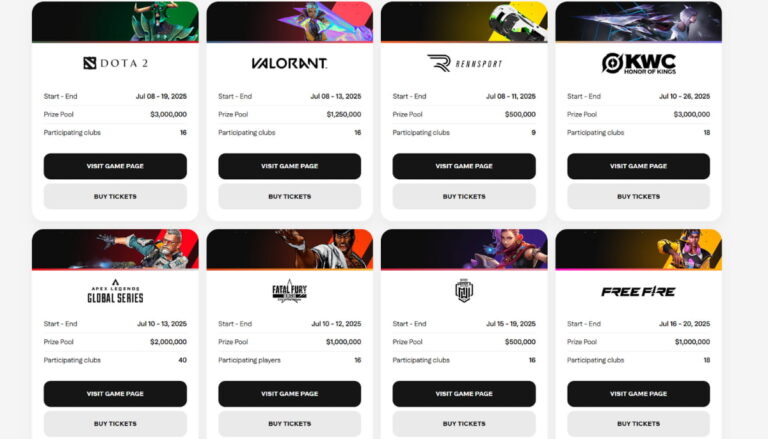Select the Rennsport race car banner image
The height and width of the screenshot is (439, 768).
(463, 21)
